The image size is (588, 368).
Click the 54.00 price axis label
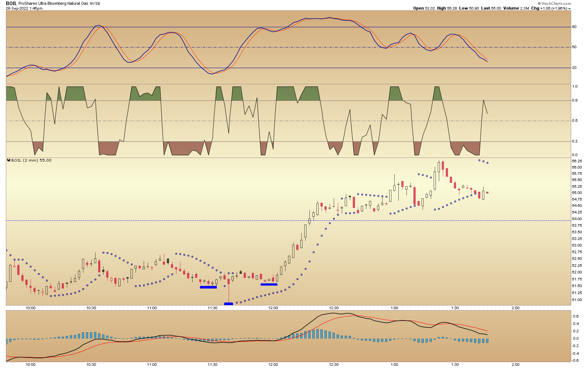click(x=577, y=219)
